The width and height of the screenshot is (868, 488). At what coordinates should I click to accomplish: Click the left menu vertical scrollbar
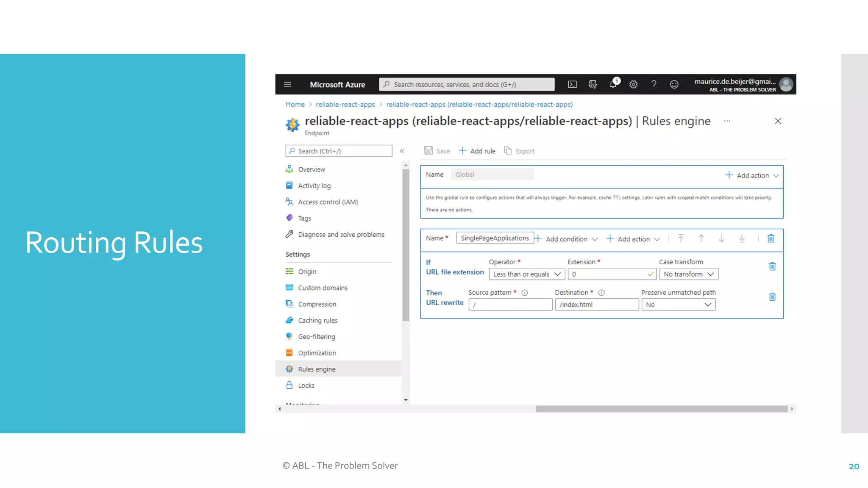tap(406, 245)
